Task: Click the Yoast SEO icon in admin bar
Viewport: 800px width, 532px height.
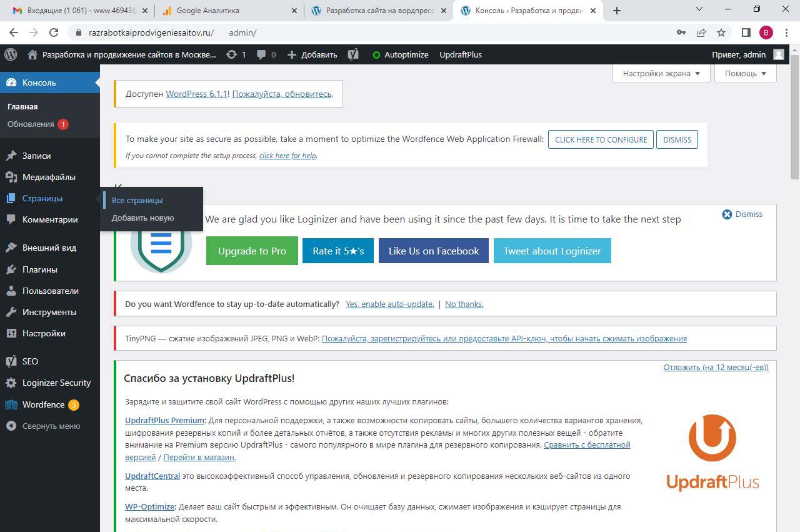Action: 353,54
